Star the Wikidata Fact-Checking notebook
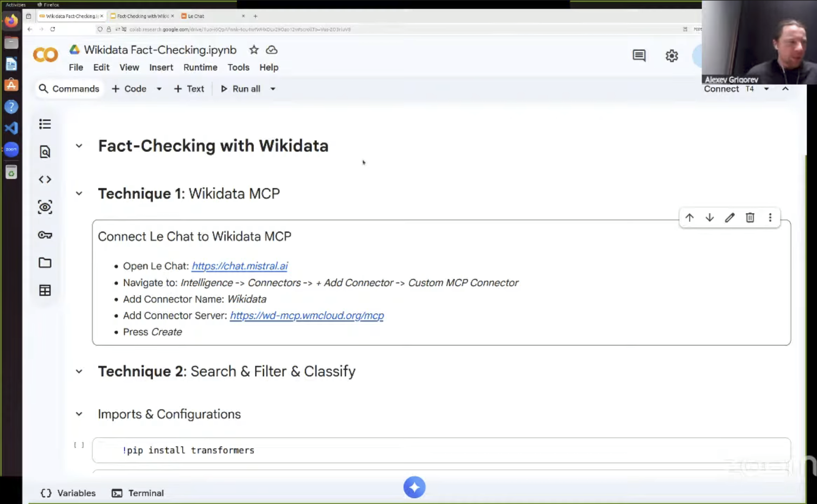Screen dimensions: 817x504 254,50
